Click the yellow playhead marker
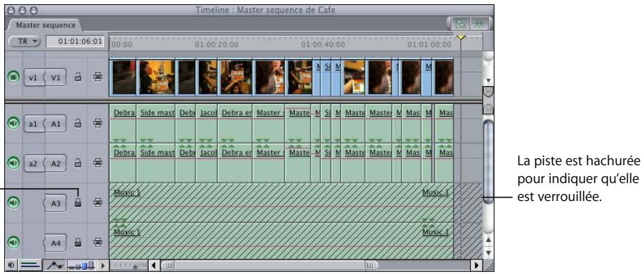Viewport: 644px width, 274px height. point(461,37)
